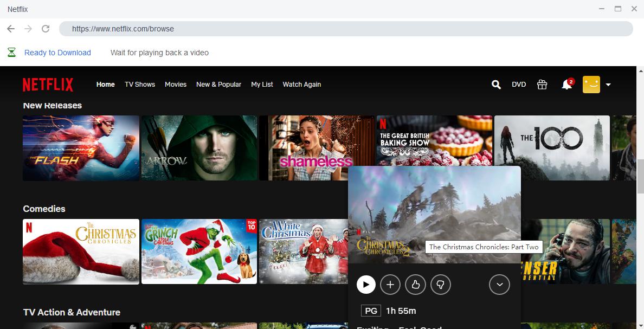
Task: Maximize the Netflix window
Action: (618, 9)
